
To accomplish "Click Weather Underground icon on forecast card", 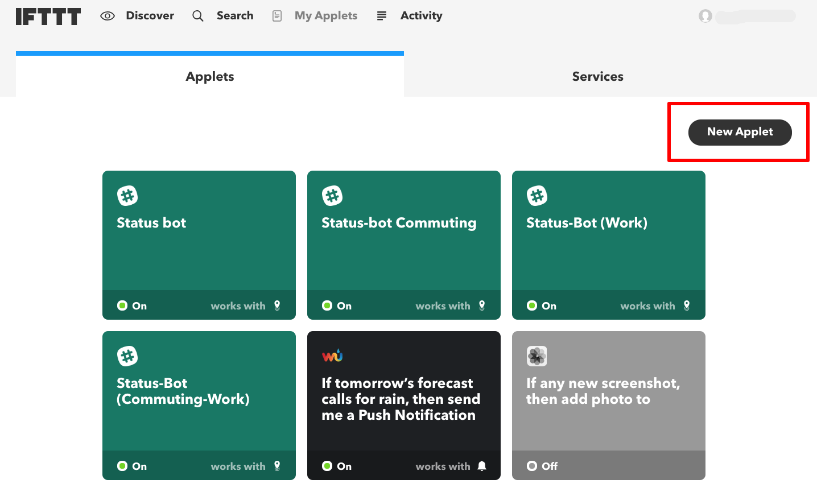I will (332, 356).
